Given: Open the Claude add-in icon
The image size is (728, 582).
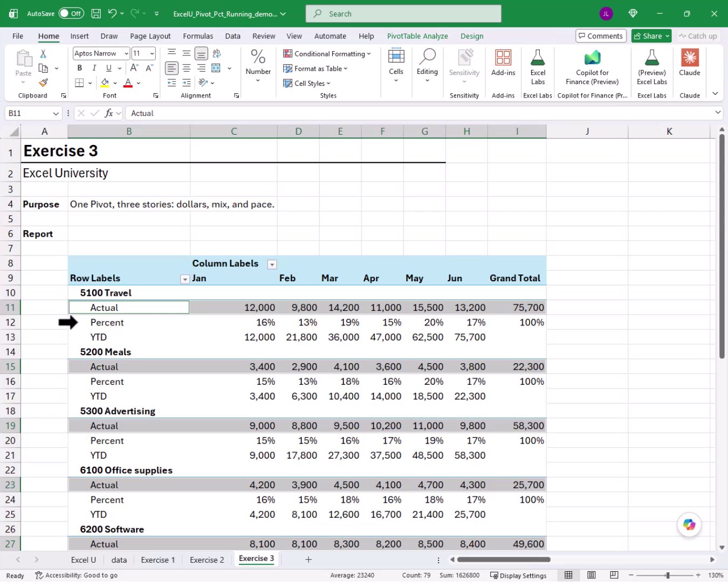Looking at the screenshot, I should pos(690,58).
